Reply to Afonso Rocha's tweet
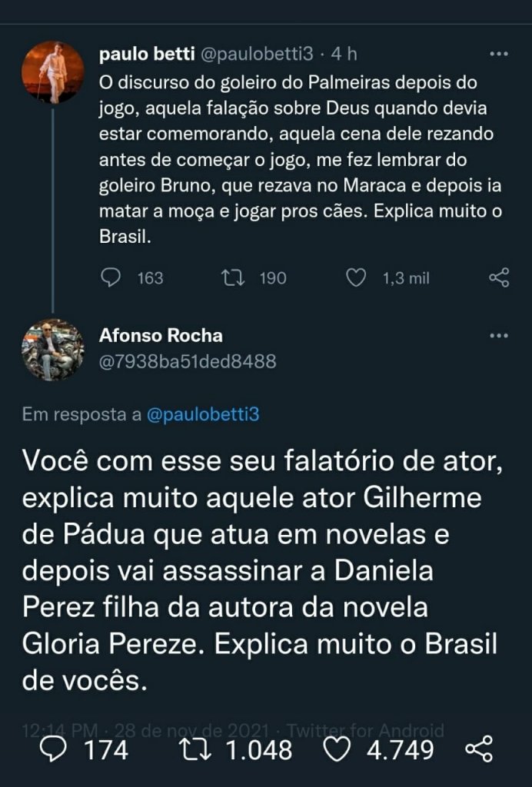Viewport: 532px width, 787px height. [x=53, y=749]
